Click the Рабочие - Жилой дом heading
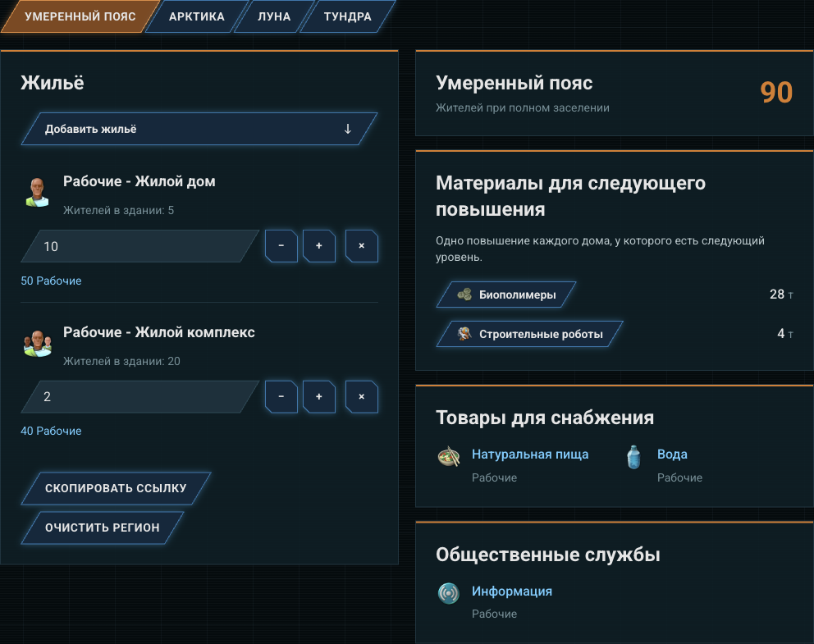Screen dimensions: 814x644 (139, 181)
